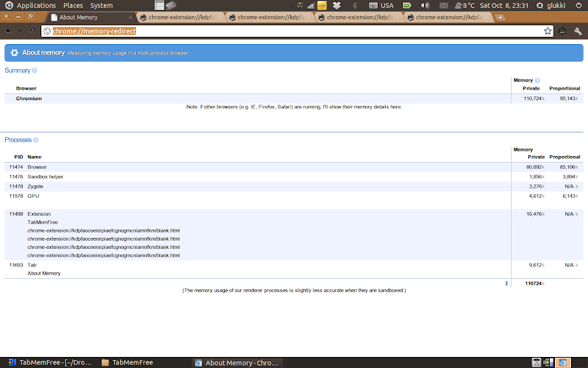This screenshot has width=588, height=368.
Task: Open the volume speaker indicator
Action: (425, 5)
